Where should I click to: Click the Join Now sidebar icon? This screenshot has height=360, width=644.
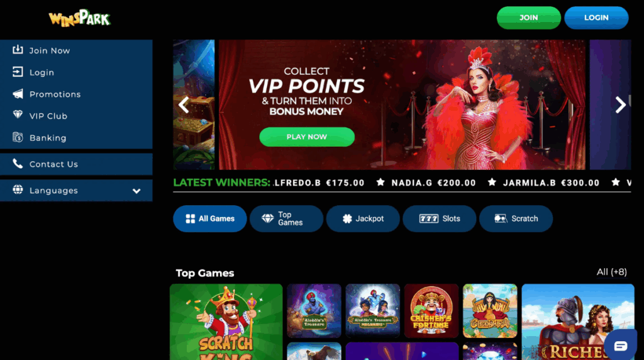18,50
